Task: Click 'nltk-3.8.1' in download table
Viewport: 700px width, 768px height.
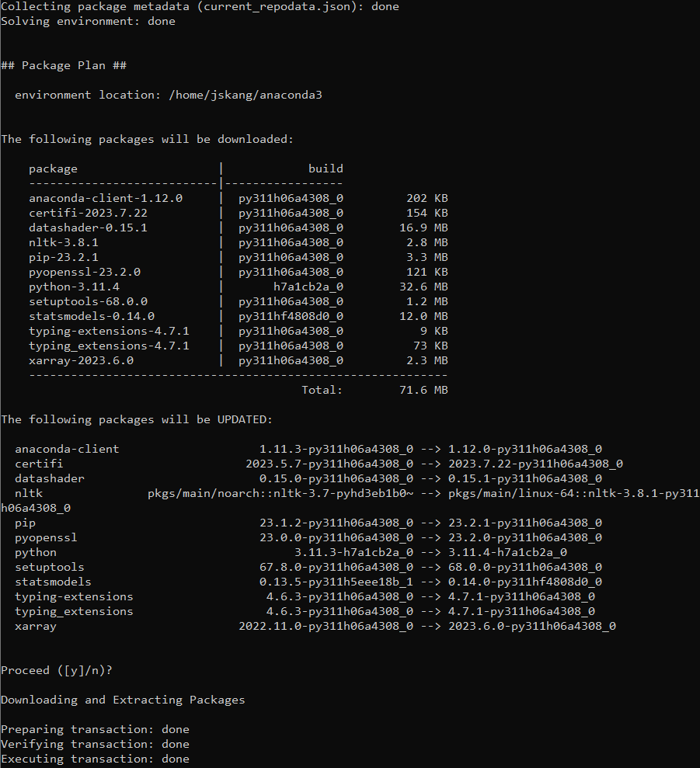Action: point(64,242)
